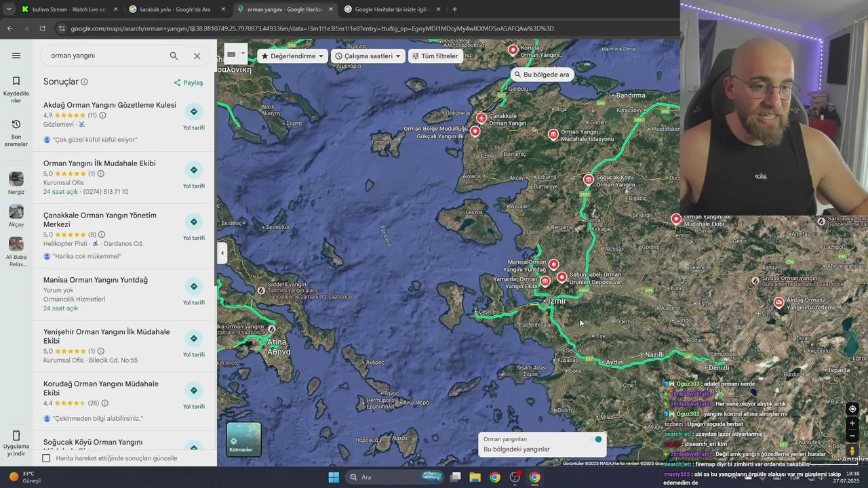
Task: Switch to the karabük yolu Google tab
Action: (x=177, y=9)
